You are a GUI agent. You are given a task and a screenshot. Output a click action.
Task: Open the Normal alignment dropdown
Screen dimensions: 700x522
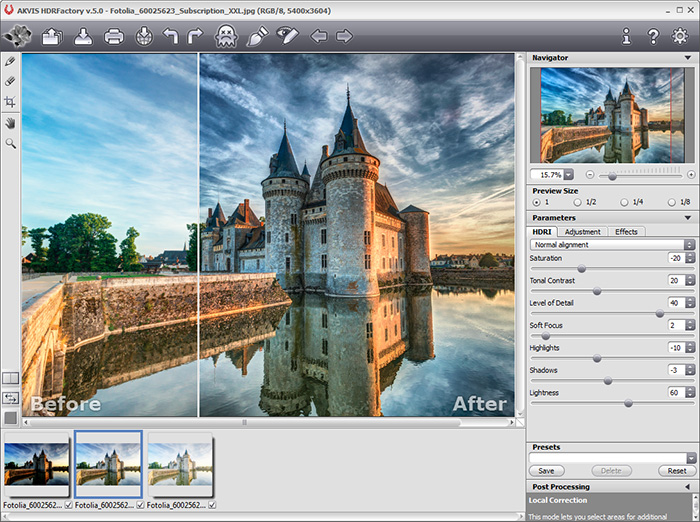[x=612, y=244]
